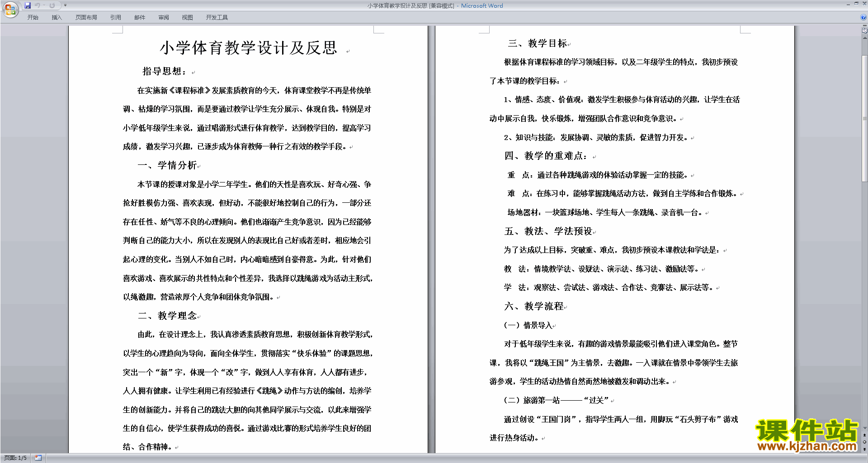Select the 审阅 ribbon tab
This screenshot has height=463, width=868.
164,17
